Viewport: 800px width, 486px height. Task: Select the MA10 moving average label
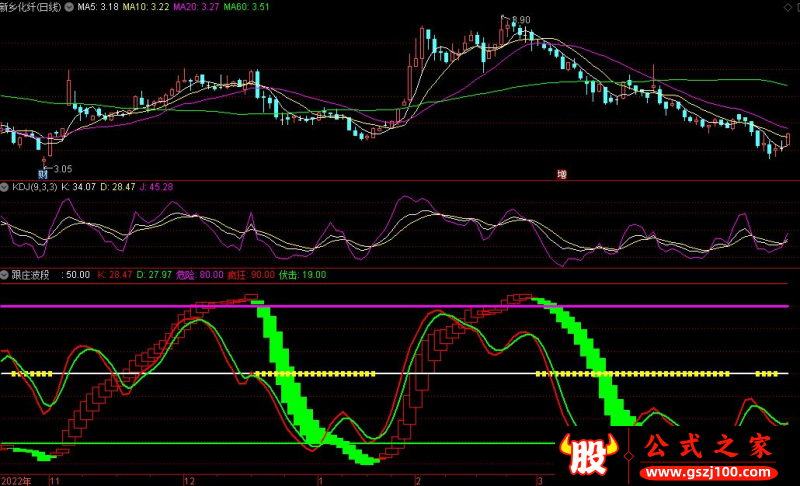tap(147, 7)
